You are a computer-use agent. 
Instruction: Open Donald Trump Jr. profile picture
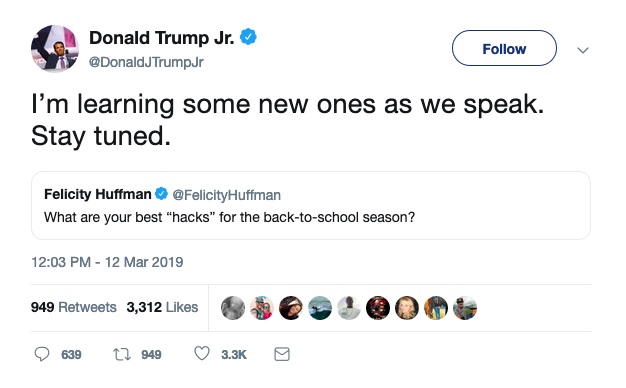pyautogui.click(x=55, y=49)
